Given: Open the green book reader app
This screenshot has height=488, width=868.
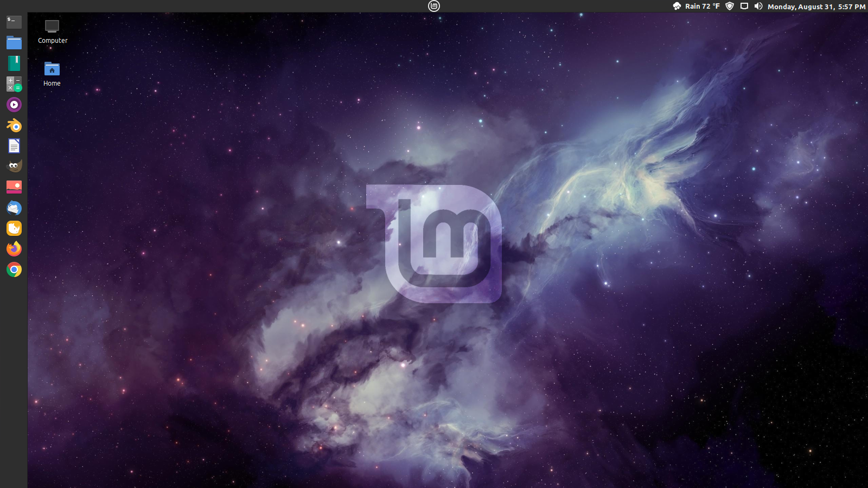Looking at the screenshot, I should point(14,63).
